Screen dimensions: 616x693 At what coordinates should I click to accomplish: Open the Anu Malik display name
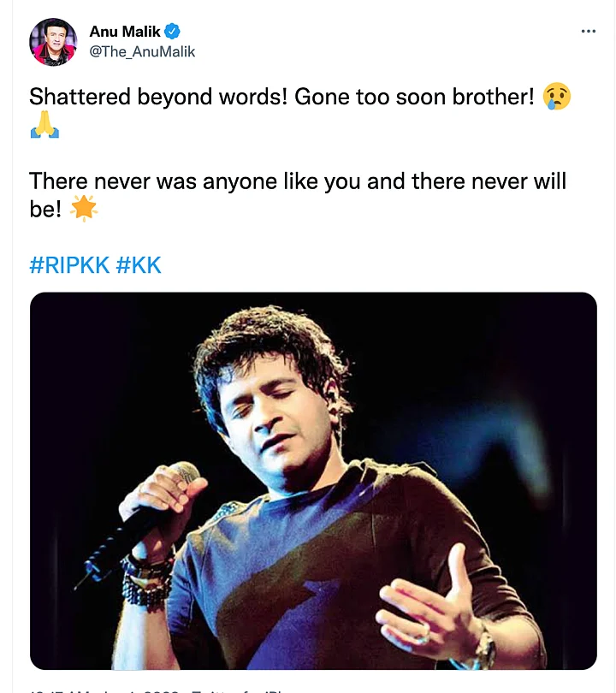click(125, 32)
